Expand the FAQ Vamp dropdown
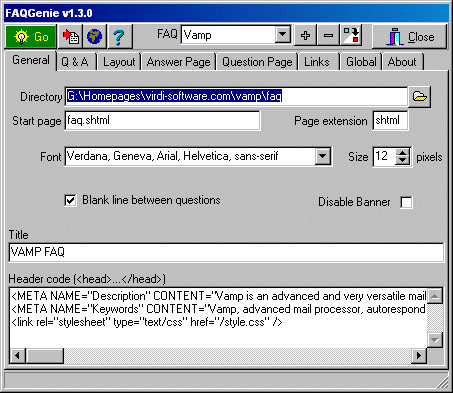This screenshot has height=393, width=453. coord(283,34)
